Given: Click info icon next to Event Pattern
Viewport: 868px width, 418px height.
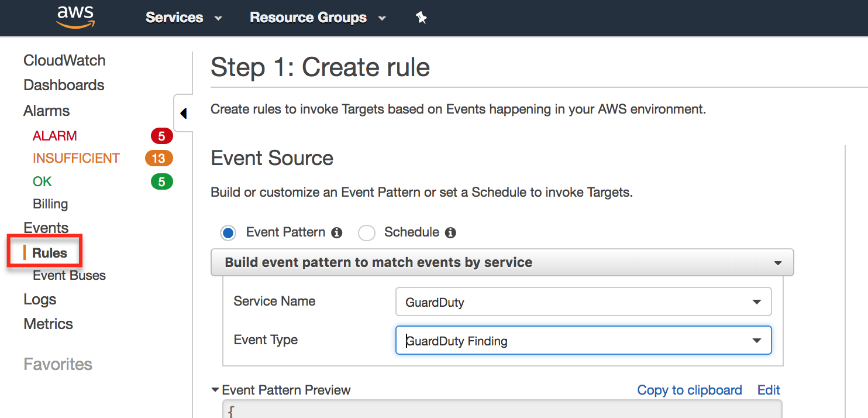Looking at the screenshot, I should click(336, 233).
